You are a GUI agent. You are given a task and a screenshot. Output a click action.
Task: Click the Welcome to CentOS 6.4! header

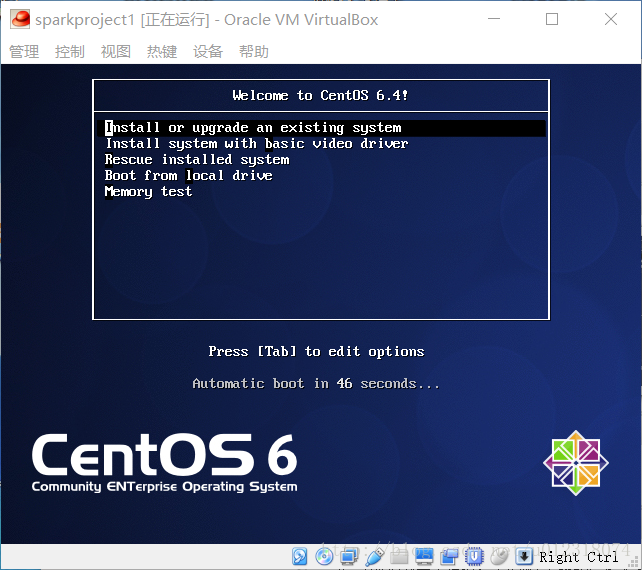320,95
